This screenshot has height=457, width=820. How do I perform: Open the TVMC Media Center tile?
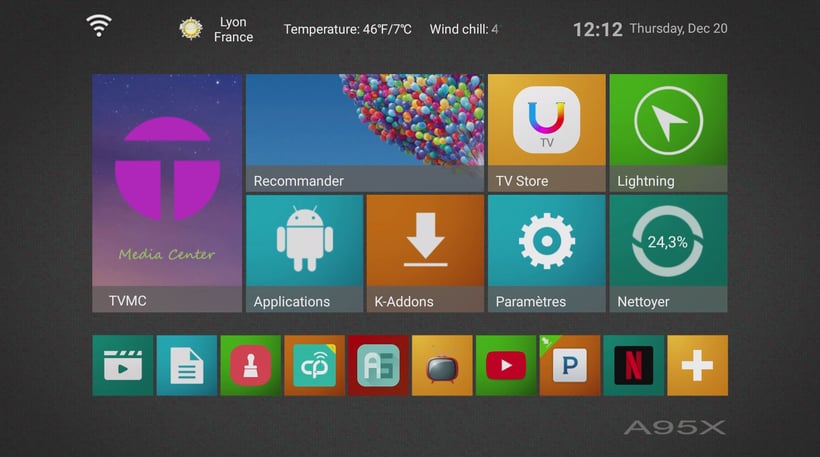[167, 193]
